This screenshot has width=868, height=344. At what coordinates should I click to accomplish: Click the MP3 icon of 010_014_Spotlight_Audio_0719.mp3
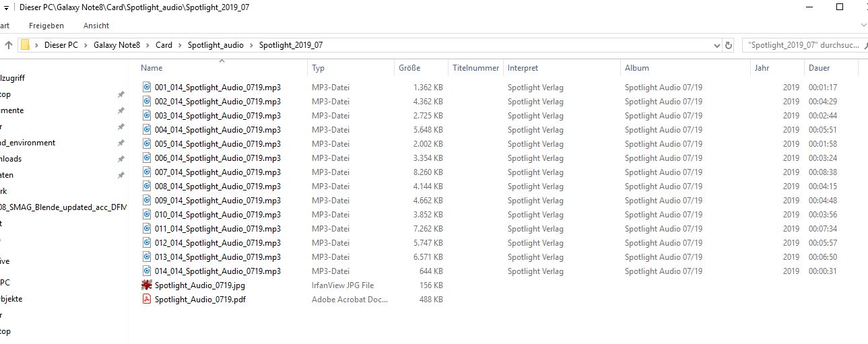[147, 215]
